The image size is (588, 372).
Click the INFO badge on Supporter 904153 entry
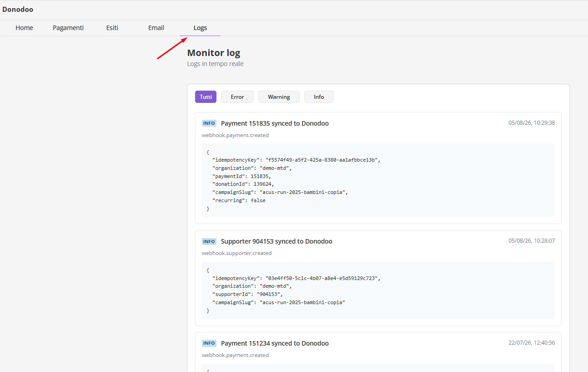pos(209,241)
